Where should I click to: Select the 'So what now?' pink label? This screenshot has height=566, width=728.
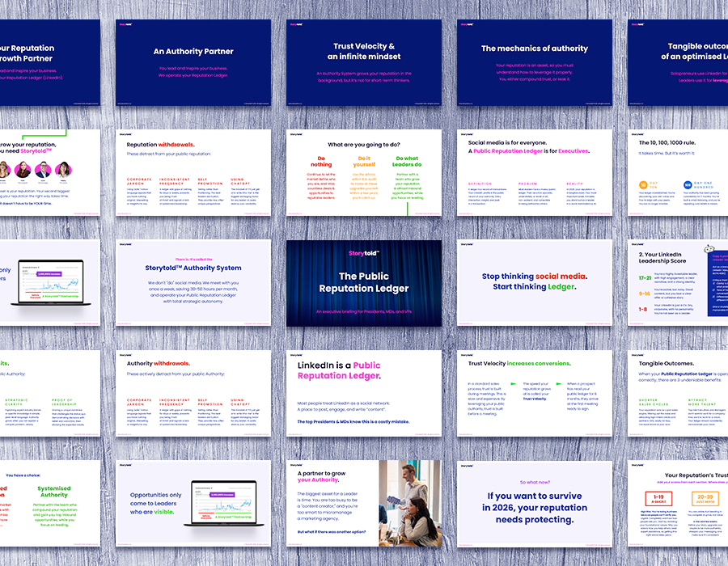(535, 483)
